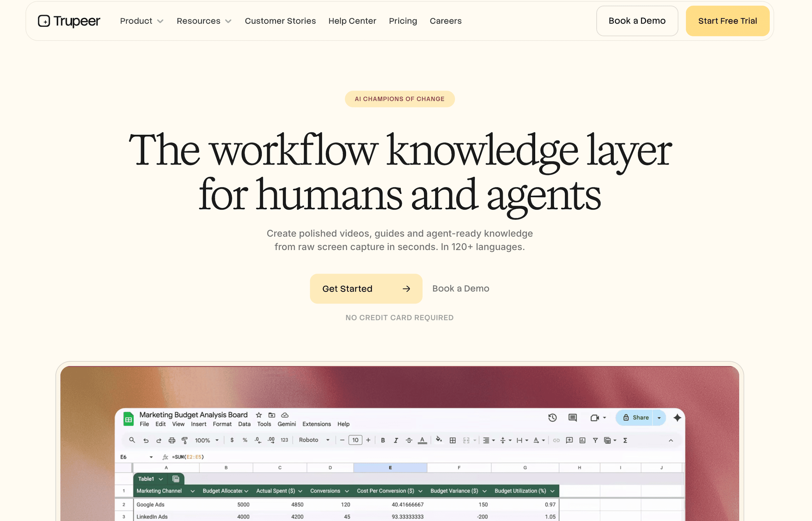This screenshot has width=812, height=521.
Task: Go to Customer Stories page
Action: pyautogui.click(x=280, y=21)
